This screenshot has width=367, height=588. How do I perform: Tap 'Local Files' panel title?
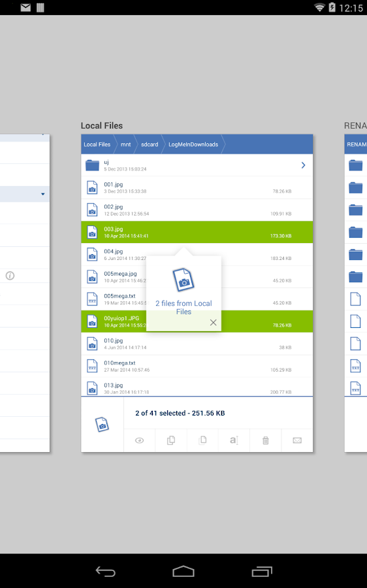click(102, 125)
